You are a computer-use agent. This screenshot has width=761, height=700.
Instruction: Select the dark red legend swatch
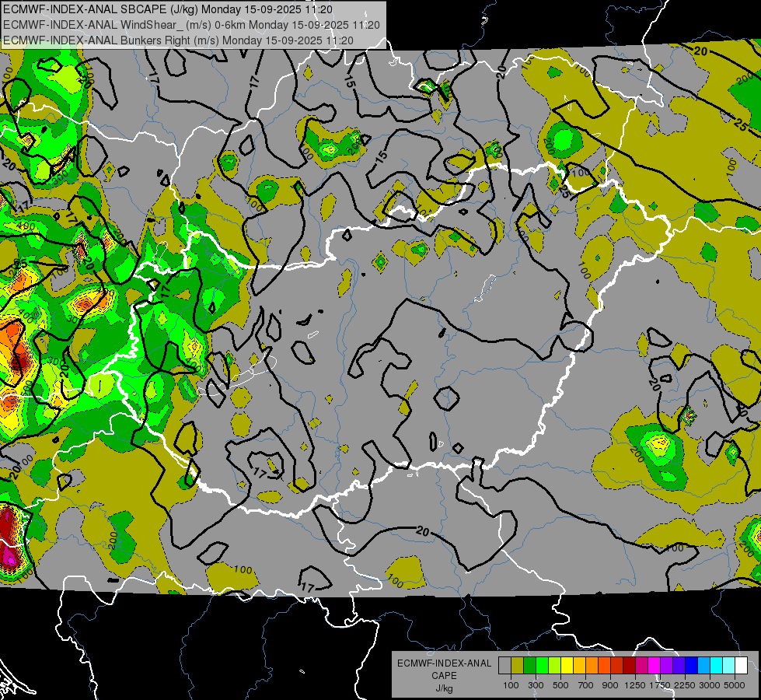coord(629,665)
